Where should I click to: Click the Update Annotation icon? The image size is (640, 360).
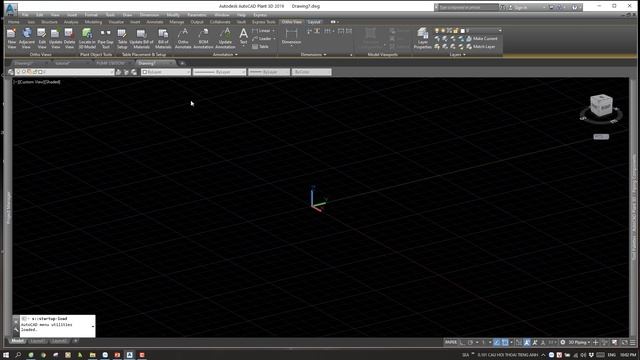225,38
